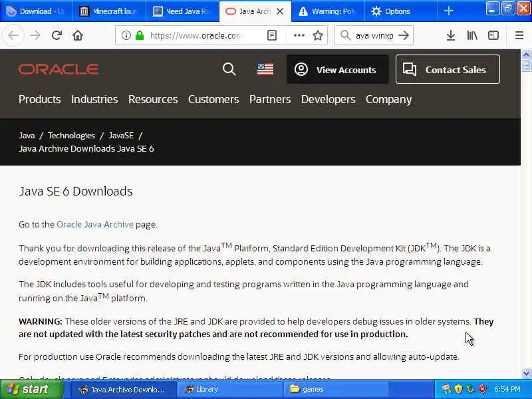Click the Java SE 6 Downloads heading
Viewport: 532px width, 399px height.
76,192
